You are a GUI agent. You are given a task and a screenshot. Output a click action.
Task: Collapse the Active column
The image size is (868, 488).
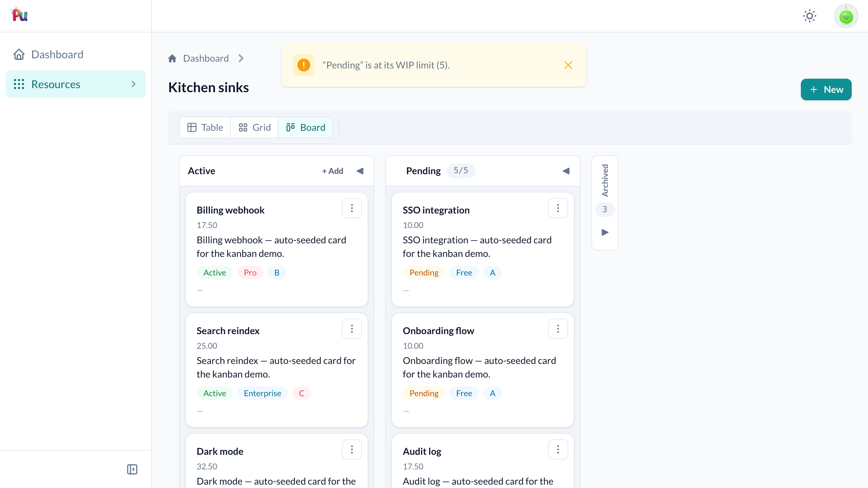point(360,171)
